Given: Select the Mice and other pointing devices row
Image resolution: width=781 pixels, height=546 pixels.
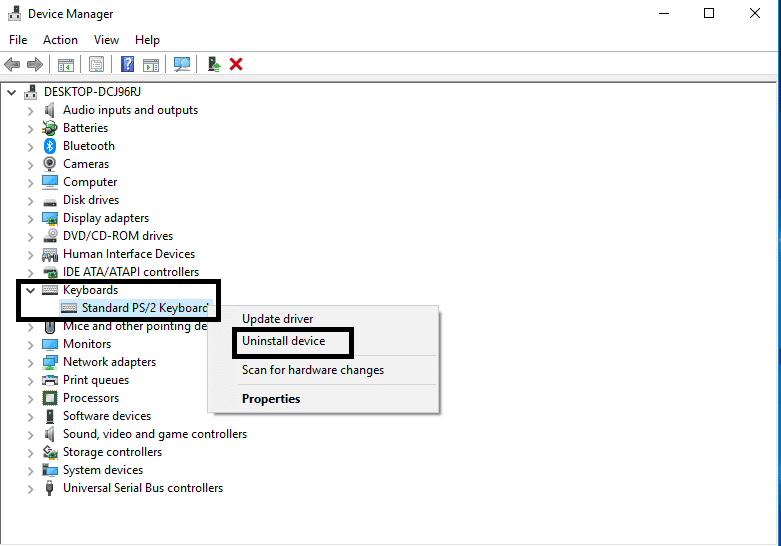Looking at the screenshot, I should coord(135,326).
